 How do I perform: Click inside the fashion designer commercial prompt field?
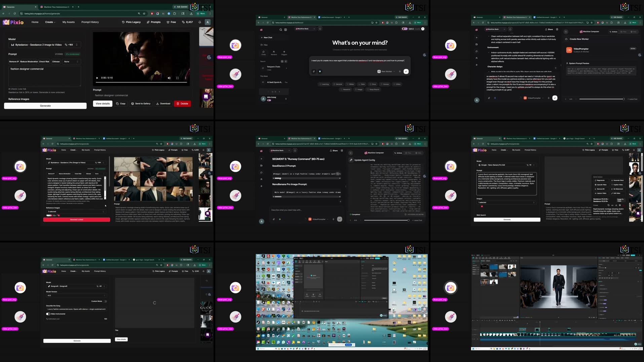pyautogui.click(x=45, y=76)
